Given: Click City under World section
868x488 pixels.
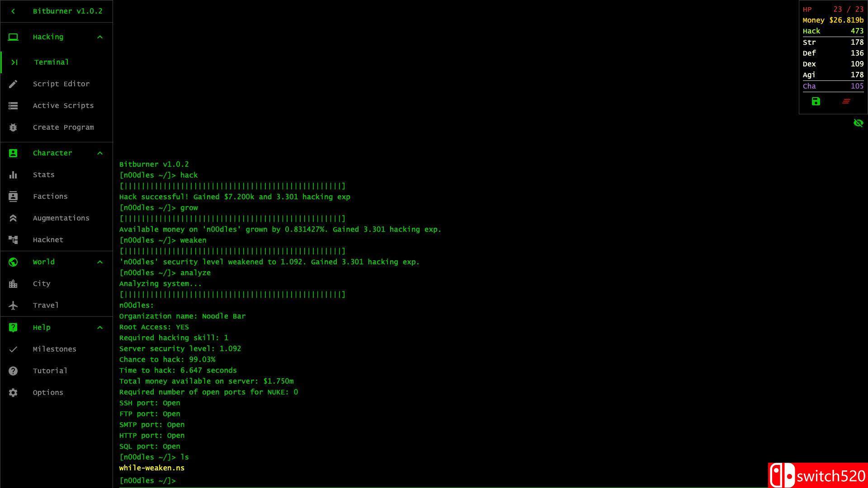Looking at the screenshot, I should pos(42,284).
